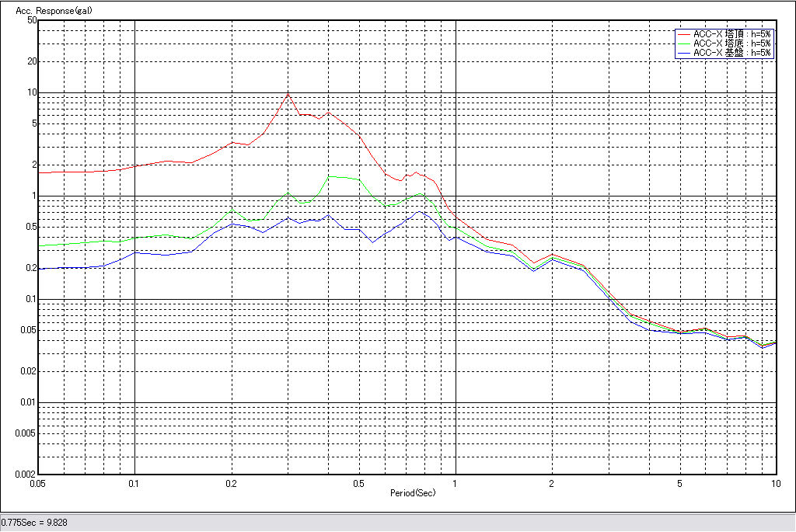Click the red curve's highest peak near 10 gal
This screenshot has width=796, height=532.
[288, 94]
